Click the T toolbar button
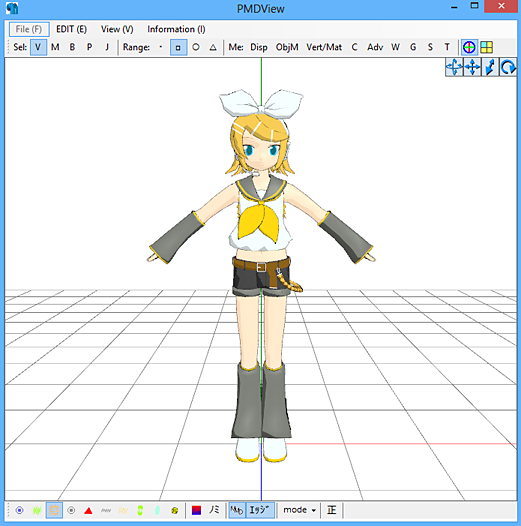The image size is (521, 526). point(447,47)
